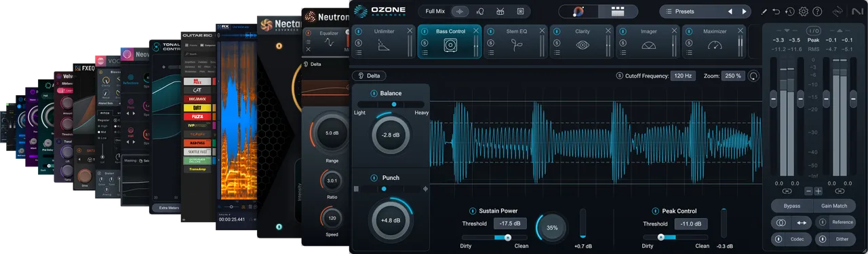Open the Bass Control module preset list
868x254 pixels.
click(425, 52)
